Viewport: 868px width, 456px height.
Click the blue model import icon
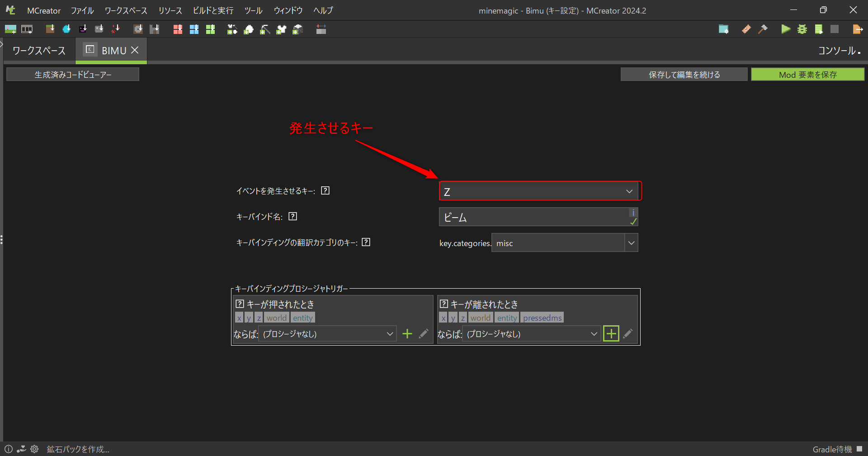pyautogui.click(x=194, y=29)
